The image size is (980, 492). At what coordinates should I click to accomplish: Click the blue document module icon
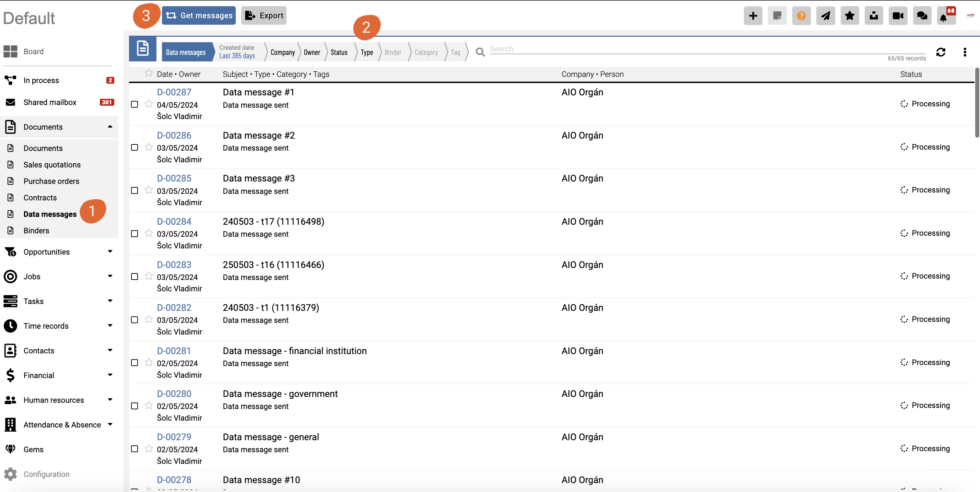coord(143,49)
